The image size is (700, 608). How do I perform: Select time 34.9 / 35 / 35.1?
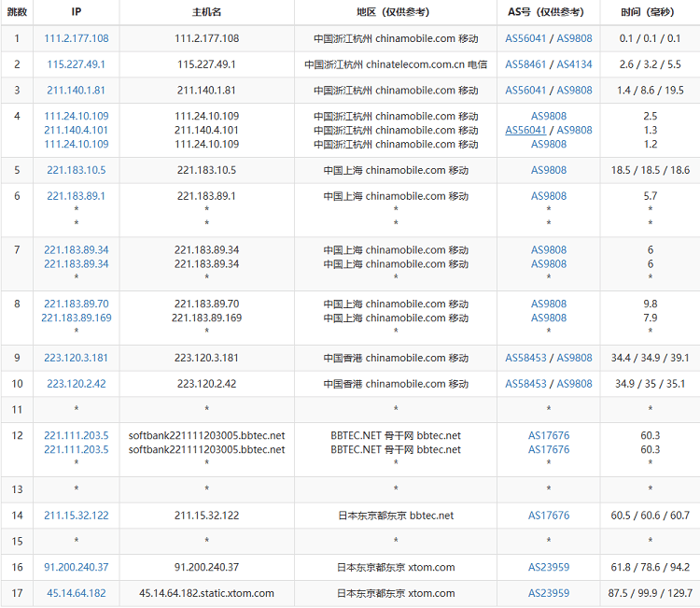point(650,384)
